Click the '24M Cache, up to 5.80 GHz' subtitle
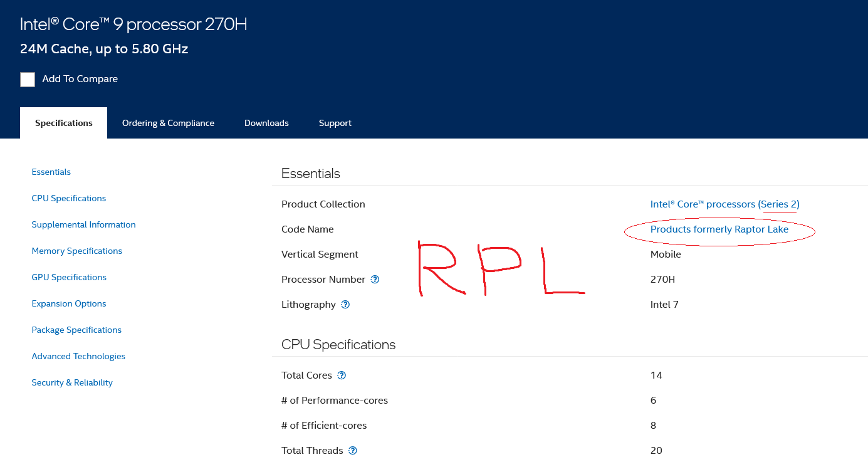Image resolution: width=868 pixels, height=462 pixels. coord(104,49)
